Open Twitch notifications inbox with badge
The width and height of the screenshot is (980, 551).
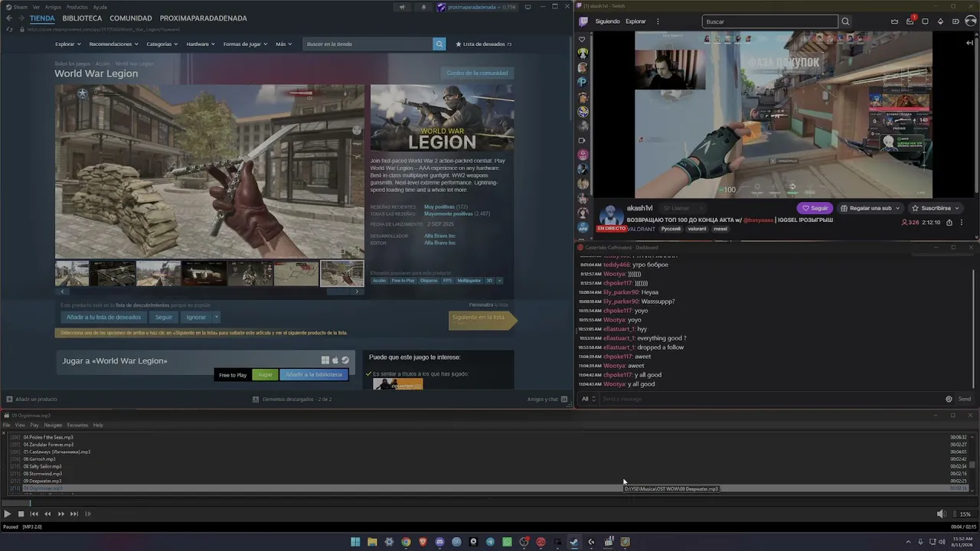(x=910, y=21)
